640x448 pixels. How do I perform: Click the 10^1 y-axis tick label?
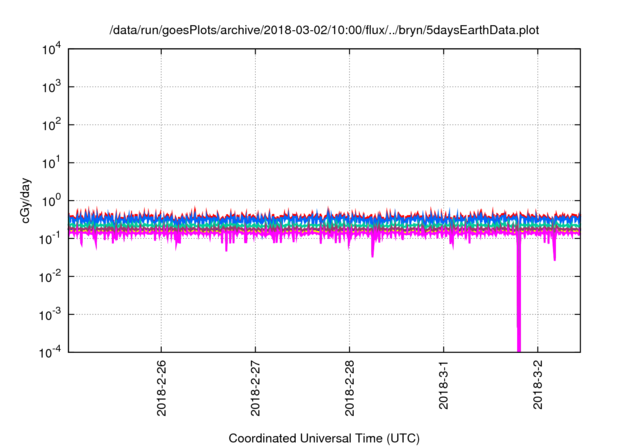click(x=51, y=163)
